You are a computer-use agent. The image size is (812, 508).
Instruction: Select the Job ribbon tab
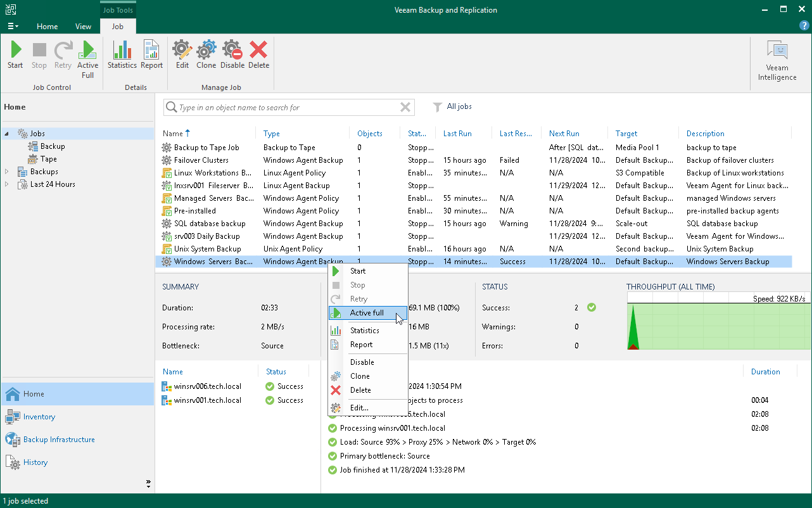[118, 27]
